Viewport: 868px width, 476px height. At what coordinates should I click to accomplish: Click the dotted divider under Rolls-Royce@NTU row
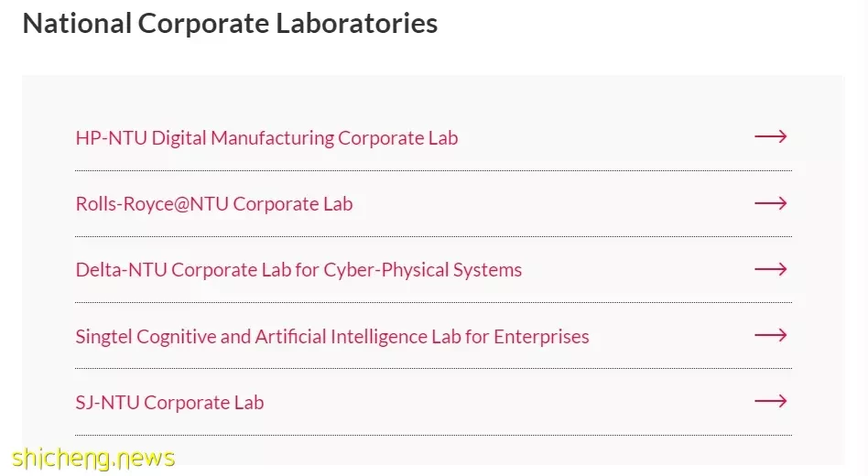(433, 236)
